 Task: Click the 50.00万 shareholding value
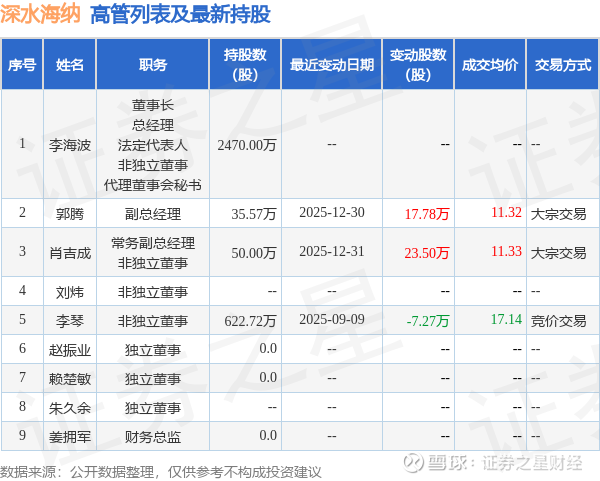pyautogui.click(x=254, y=253)
